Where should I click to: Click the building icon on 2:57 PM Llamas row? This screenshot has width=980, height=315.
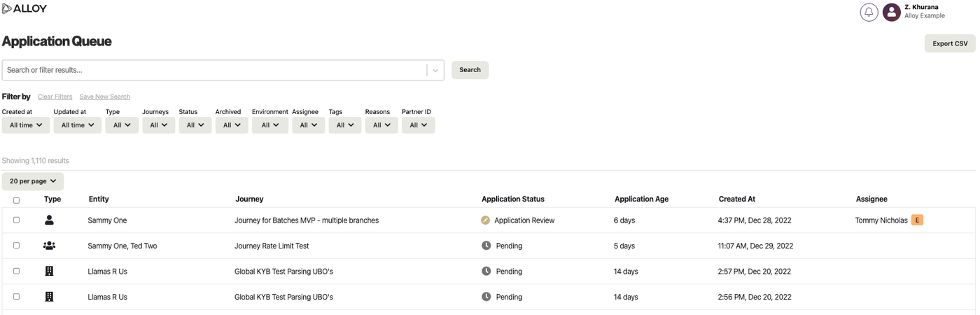pyautogui.click(x=49, y=271)
